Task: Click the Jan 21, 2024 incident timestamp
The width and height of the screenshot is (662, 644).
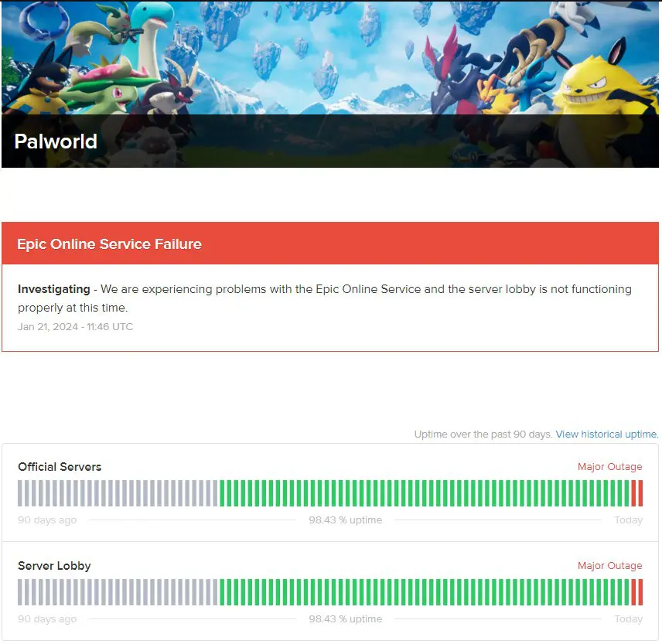Action: (x=75, y=327)
